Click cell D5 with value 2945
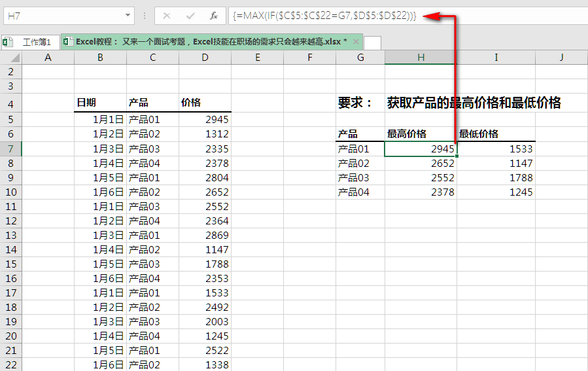 click(205, 120)
